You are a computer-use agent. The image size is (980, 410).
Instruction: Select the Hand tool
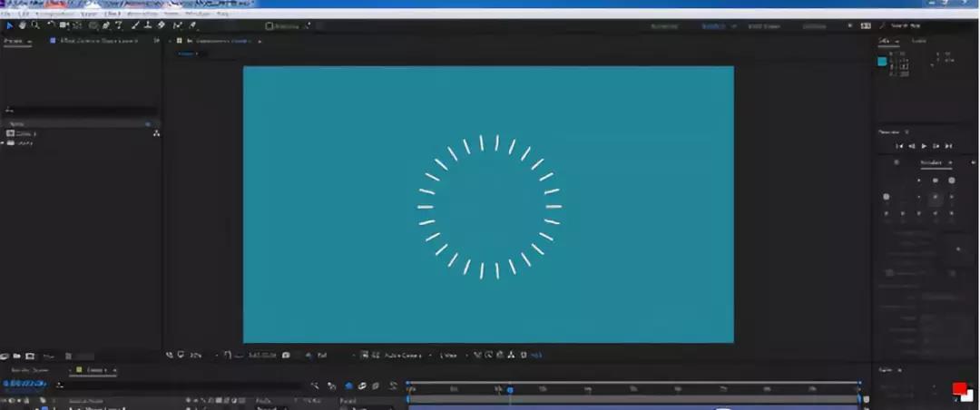tap(22, 25)
